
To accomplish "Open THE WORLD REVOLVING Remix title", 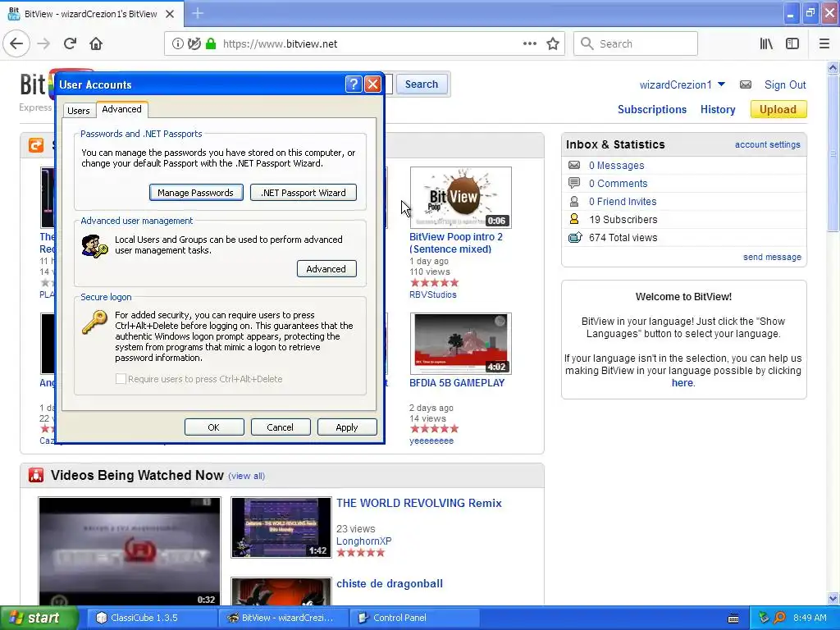I will click(x=419, y=503).
